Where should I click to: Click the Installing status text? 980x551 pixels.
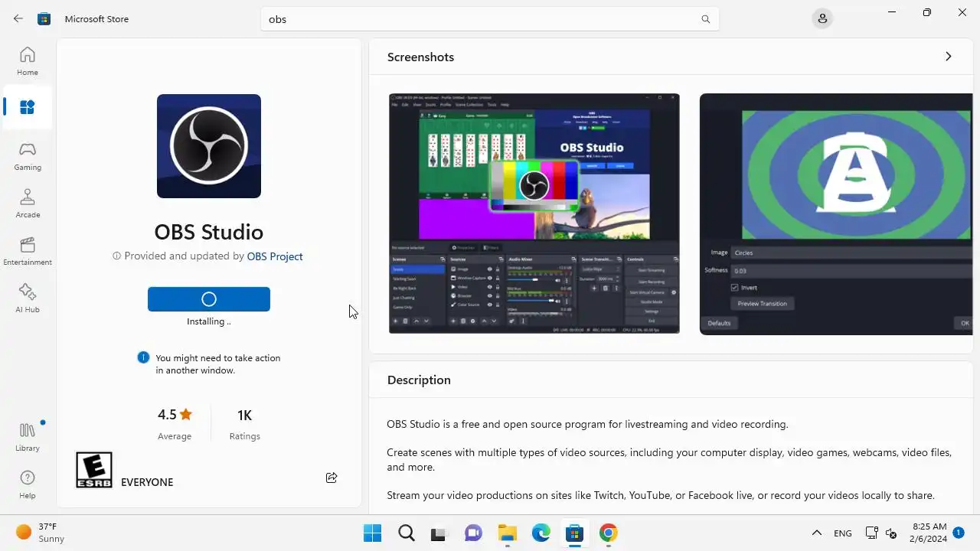coord(209,321)
